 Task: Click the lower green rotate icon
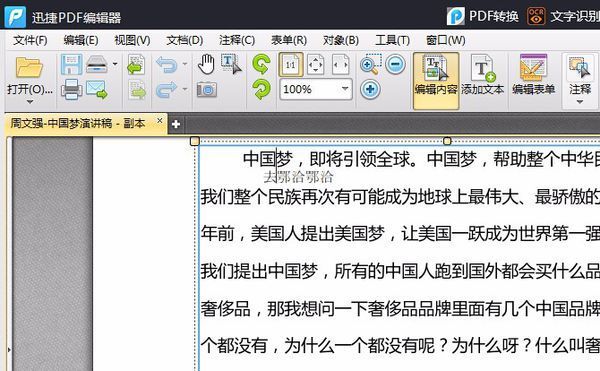tap(262, 89)
